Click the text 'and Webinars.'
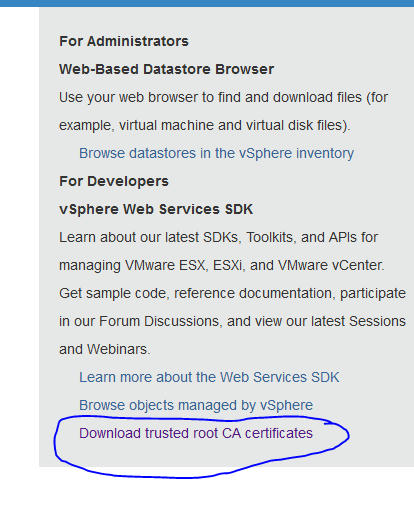414x508 pixels. coord(105,350)
